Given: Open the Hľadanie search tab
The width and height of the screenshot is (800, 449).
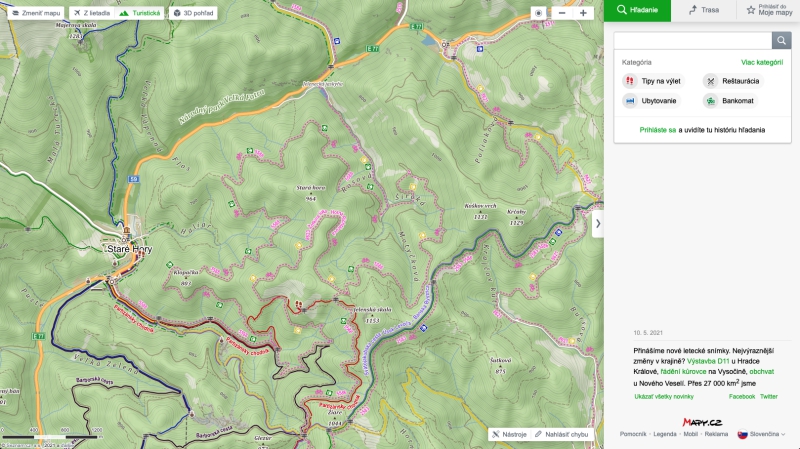Looking at the screenshot, I should point(637,10).
